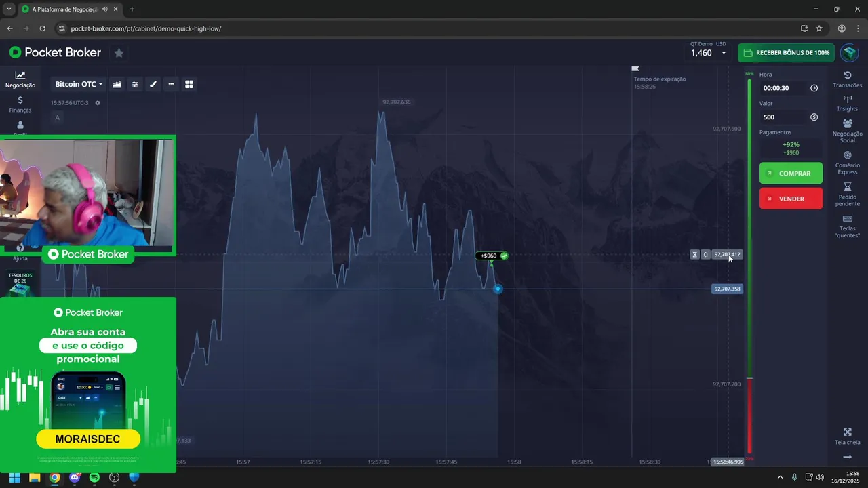Open the Pedido pendente panel

click(x=847, y=195)
